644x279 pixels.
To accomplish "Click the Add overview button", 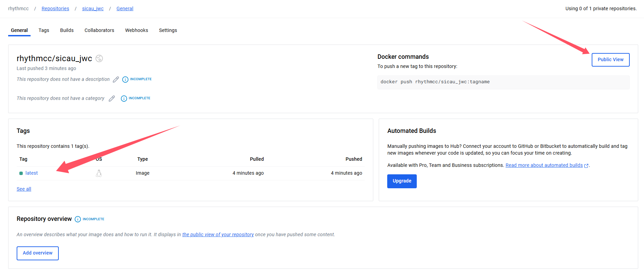I will click(x=38, y=253).
